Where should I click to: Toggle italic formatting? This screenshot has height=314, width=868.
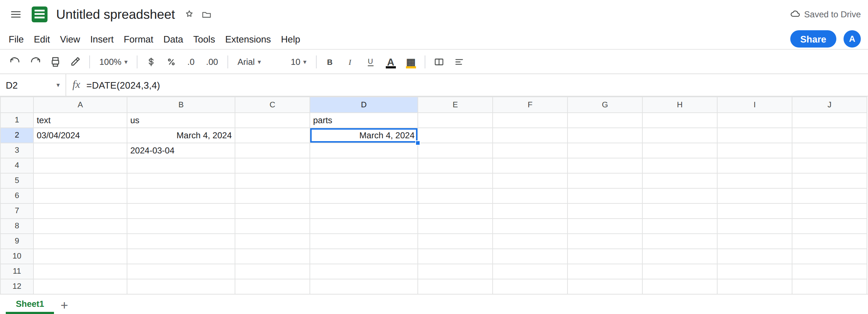tap(350, 62)
